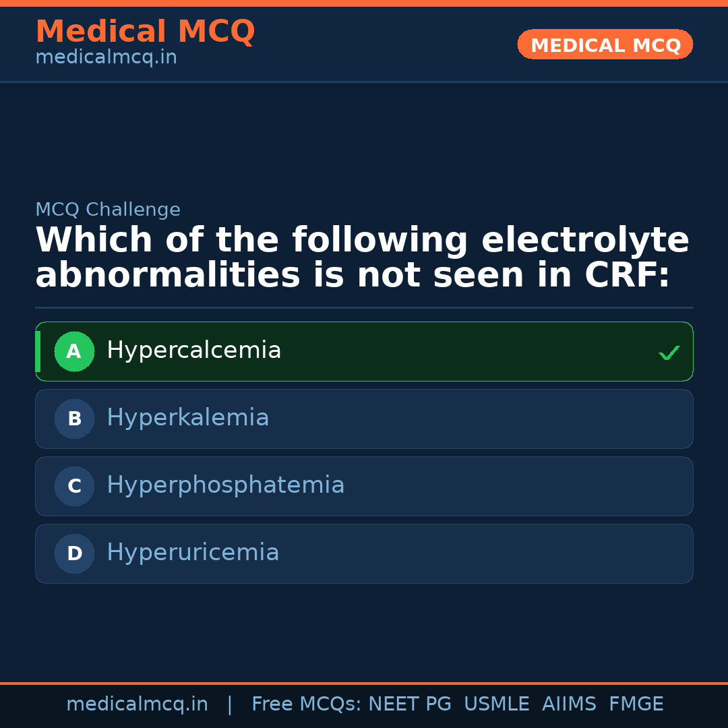Open medicalmcq.in link in the footer
Viewport: 728px width, 728px height.
click(x=137, y=704)
